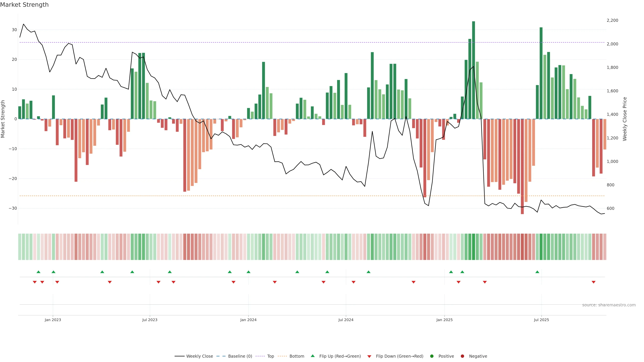This screenshot has width=644, height=362.
Task: Click the leftmost red flip-down triangle marker
Action: [35, 282]
